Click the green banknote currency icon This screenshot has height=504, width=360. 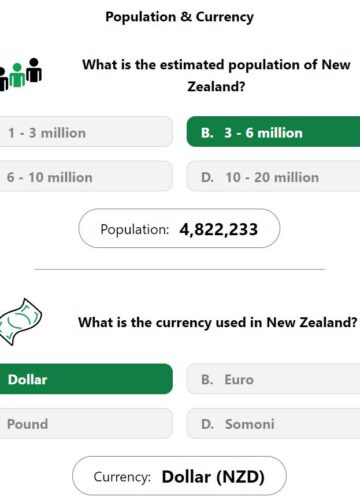tap(20, 322)
